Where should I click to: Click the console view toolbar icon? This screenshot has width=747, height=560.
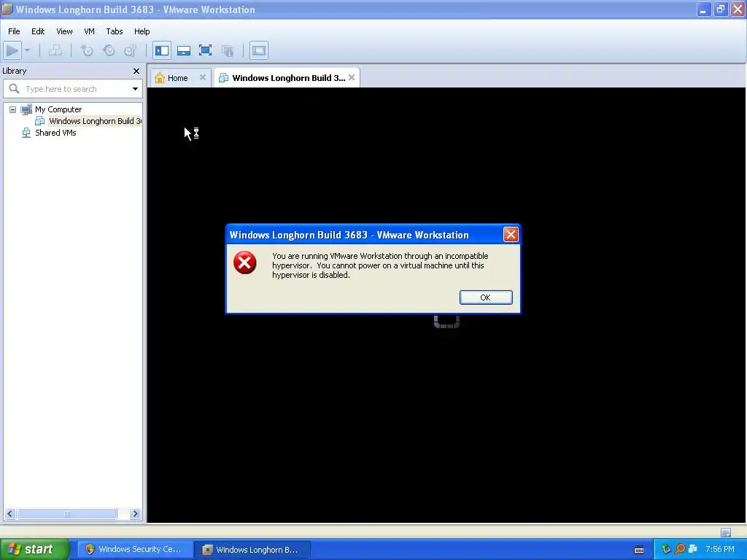coord(259,50)
